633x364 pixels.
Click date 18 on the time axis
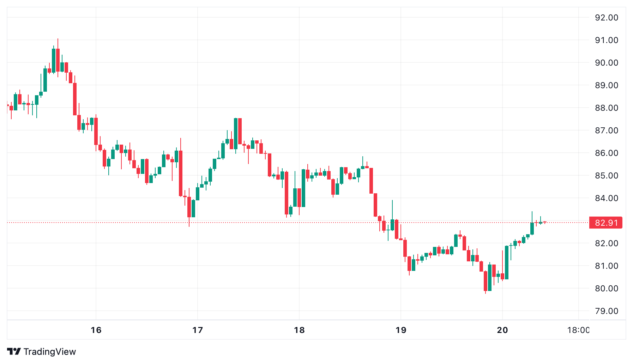(299, 330)
